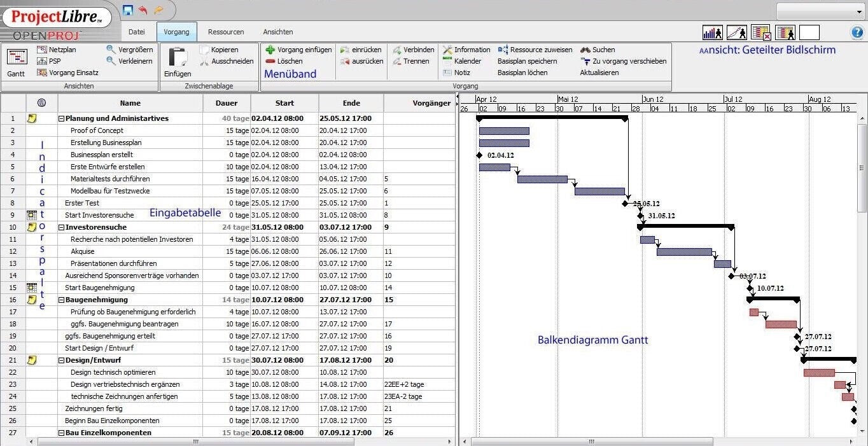Insert a new task via Vorgang einfügen
Screen dimensions: 868x446
[x=298, y=50]
